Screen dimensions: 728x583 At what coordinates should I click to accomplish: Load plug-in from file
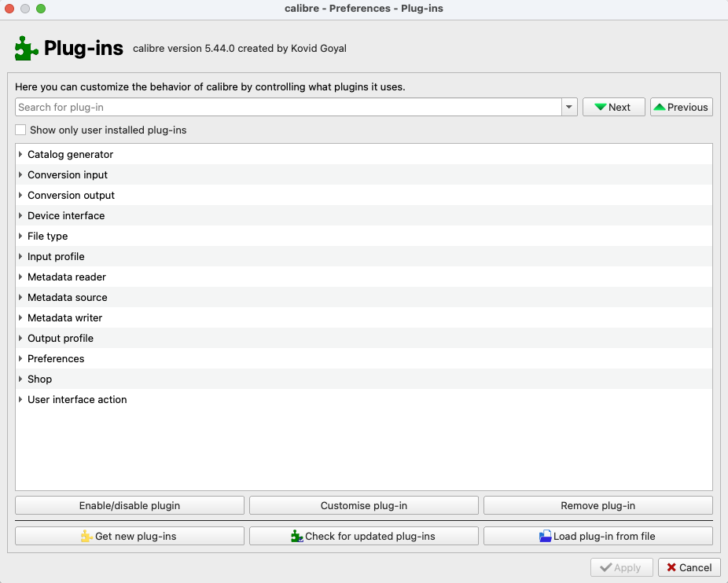point(597,536)
